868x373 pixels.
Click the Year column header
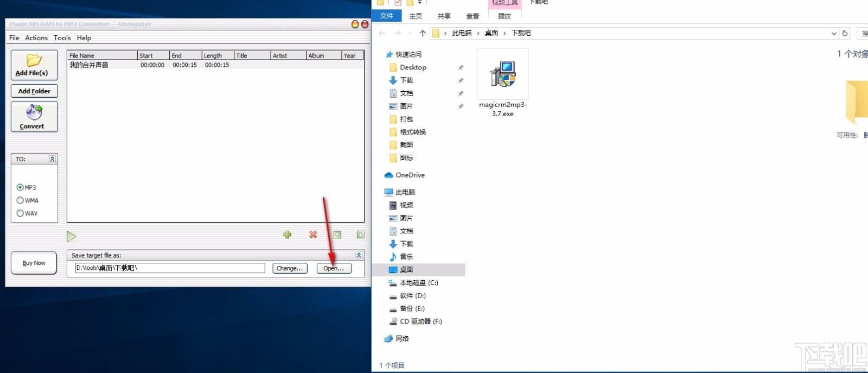[x=353, y=55]
